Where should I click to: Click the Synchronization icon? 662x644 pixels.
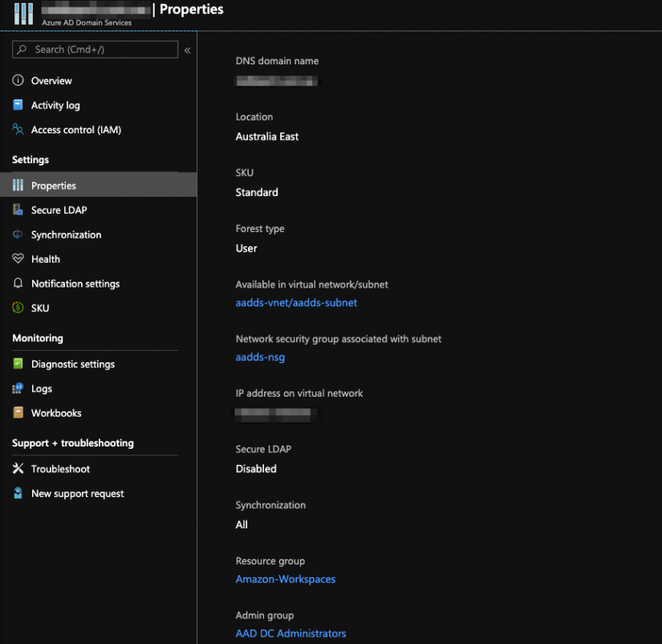(x=18, y=234)
